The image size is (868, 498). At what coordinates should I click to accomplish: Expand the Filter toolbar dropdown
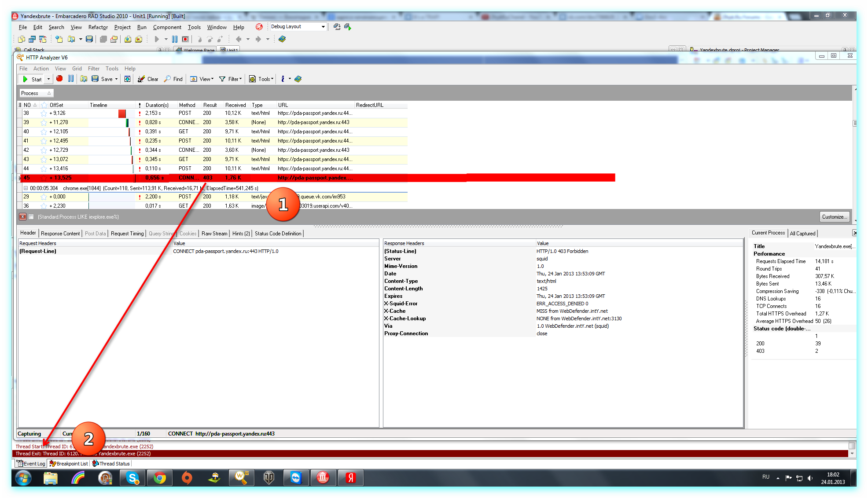[x=231, y=79]
